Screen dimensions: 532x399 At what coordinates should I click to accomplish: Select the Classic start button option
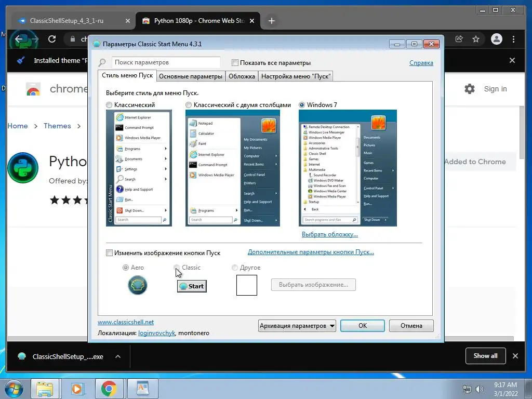(177, 268)
